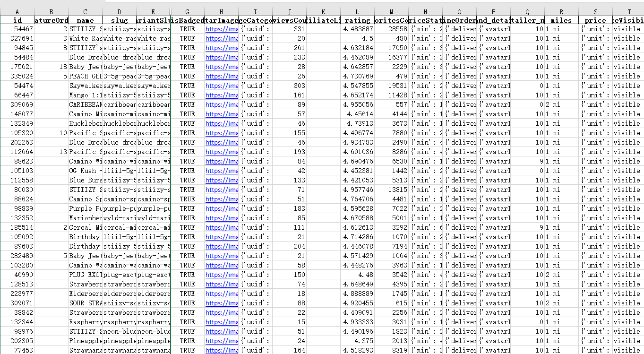Screen dimensions: 644x354
Task: Select rating cell 4.483887
Action: pos(357,29)
